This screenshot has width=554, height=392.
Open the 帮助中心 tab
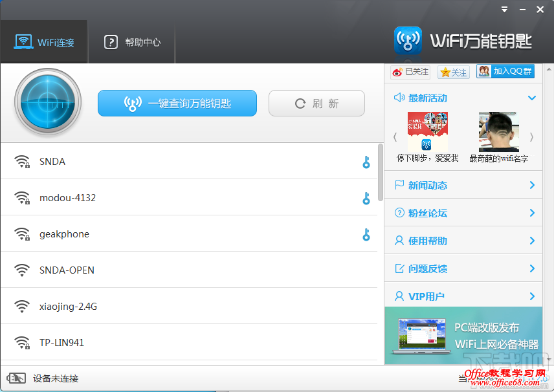click(x=131, y=40)
